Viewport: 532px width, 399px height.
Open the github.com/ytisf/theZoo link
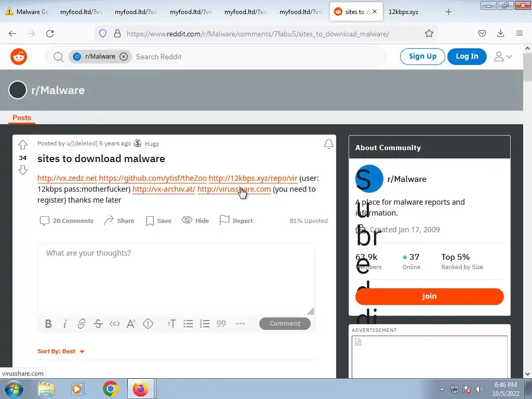[x=153, y=178]
